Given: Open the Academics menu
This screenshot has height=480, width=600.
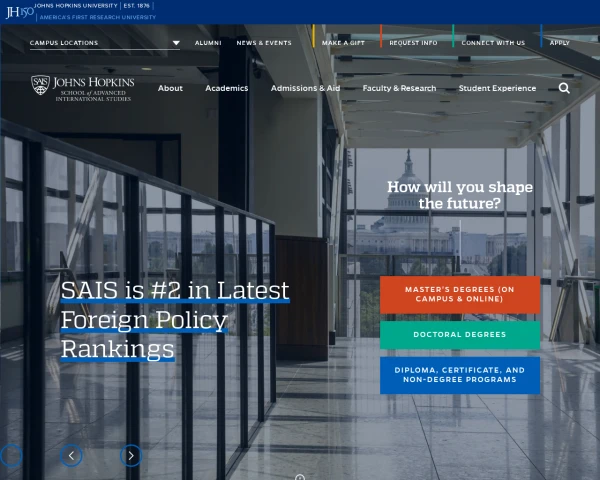Looking at the screenshot, I should point(227,88).
